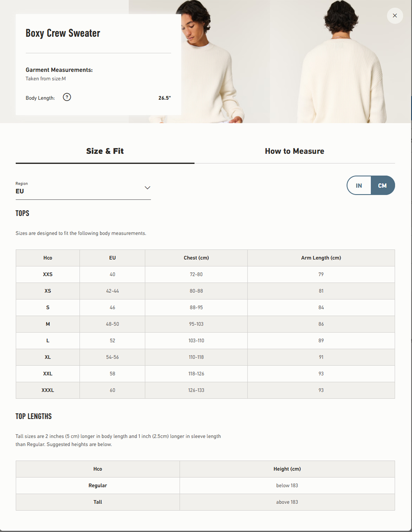This screenshot has height=532, width=412.
Task: Switch units to inches (IN)
Action: point(359,185)
